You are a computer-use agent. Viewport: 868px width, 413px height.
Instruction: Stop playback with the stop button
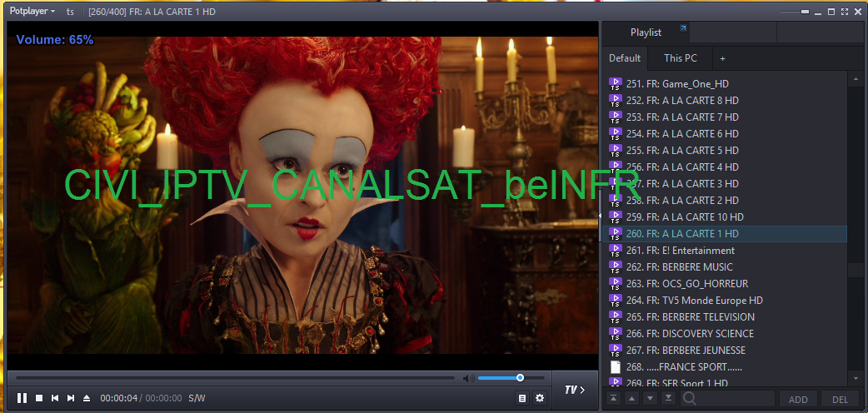click(x=39, y=398)
